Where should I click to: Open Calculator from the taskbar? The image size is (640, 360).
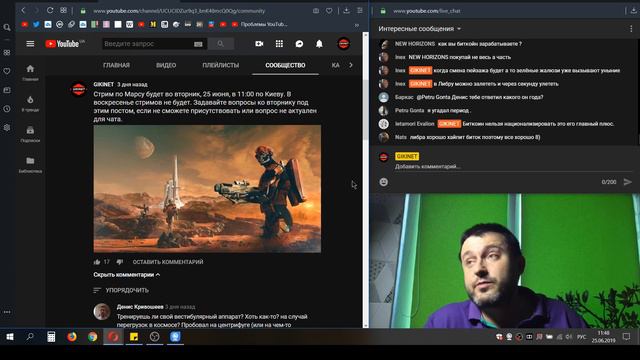51,337
